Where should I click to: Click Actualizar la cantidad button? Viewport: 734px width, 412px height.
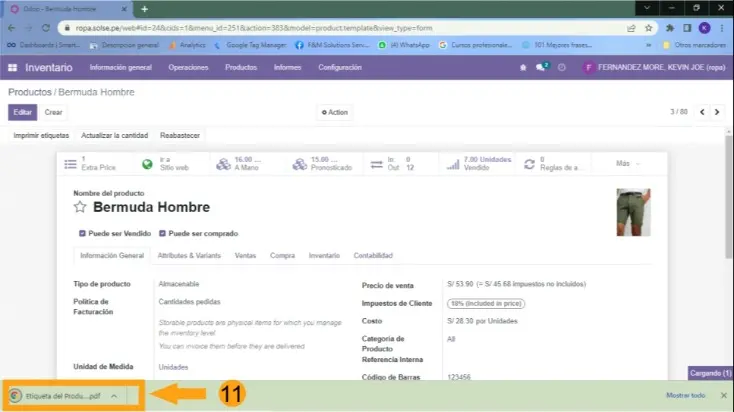tap(114, 135)
